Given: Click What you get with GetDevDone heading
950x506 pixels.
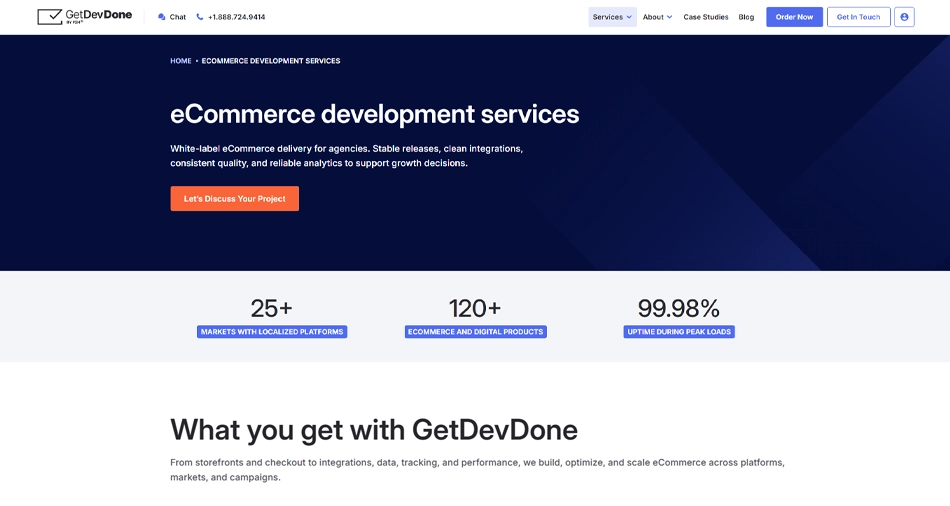Looking at the screenshot, I should click(374, 430).
